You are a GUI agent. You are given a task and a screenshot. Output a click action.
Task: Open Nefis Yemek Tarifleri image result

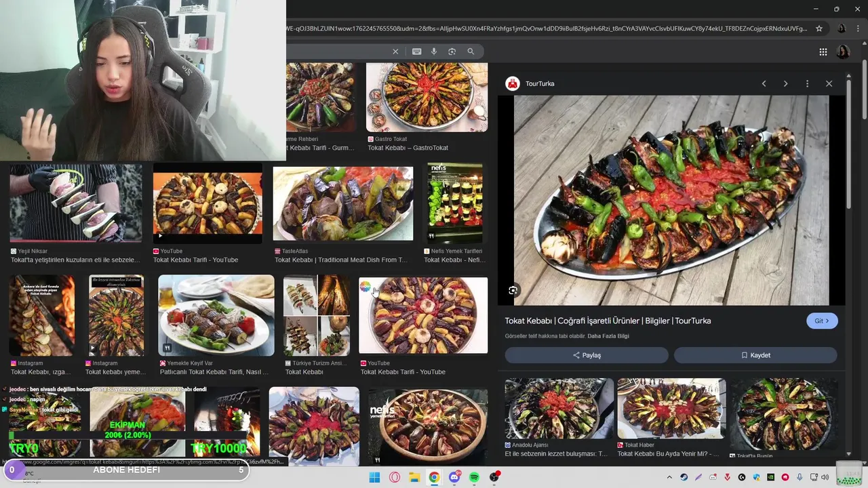455,203
